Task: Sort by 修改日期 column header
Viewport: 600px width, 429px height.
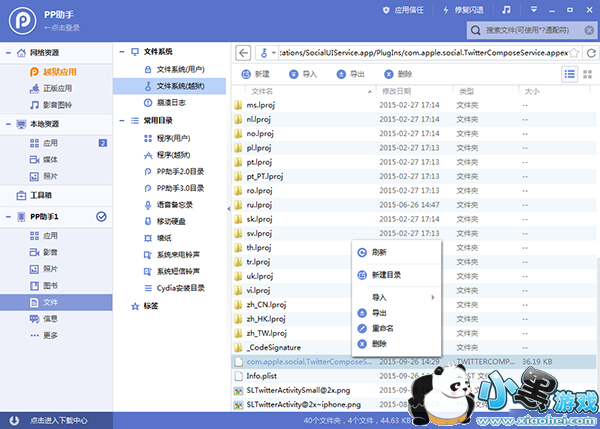Action: pos(396,91)
